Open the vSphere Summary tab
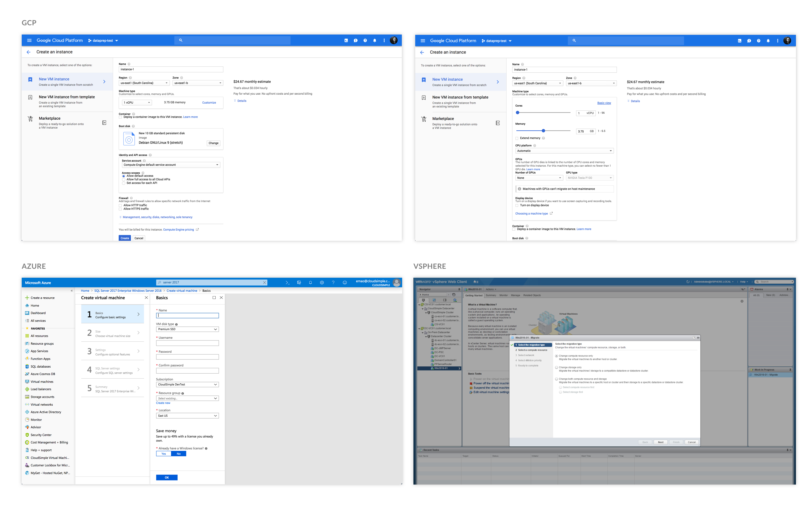Image resolution: width=812 pixels, height=506 pixels. (490, 296)
